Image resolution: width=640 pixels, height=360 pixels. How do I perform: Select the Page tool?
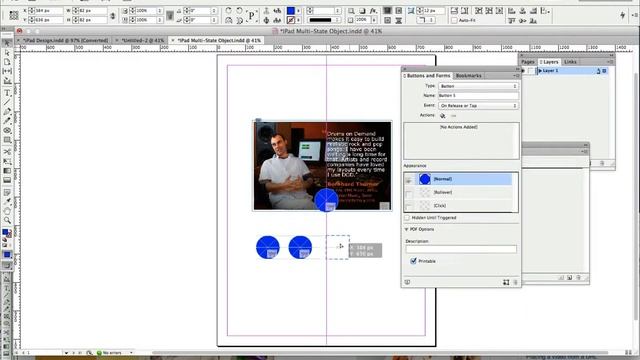7,62
